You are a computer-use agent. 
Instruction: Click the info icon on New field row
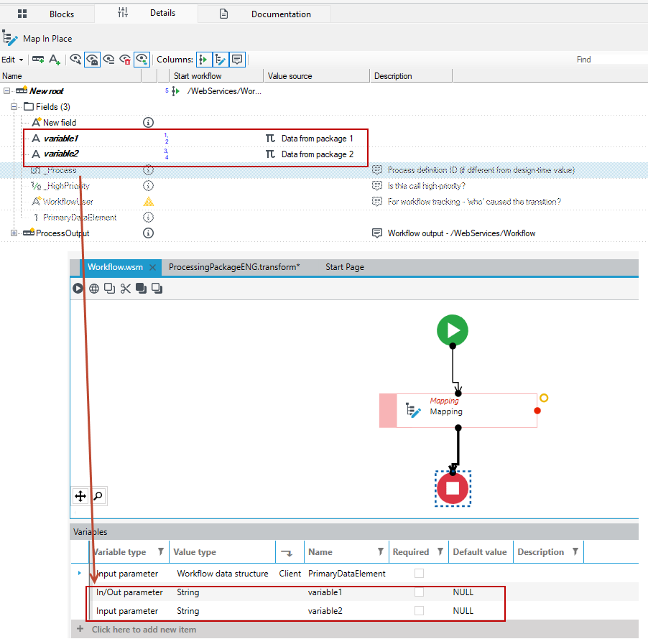coord(148,123)
